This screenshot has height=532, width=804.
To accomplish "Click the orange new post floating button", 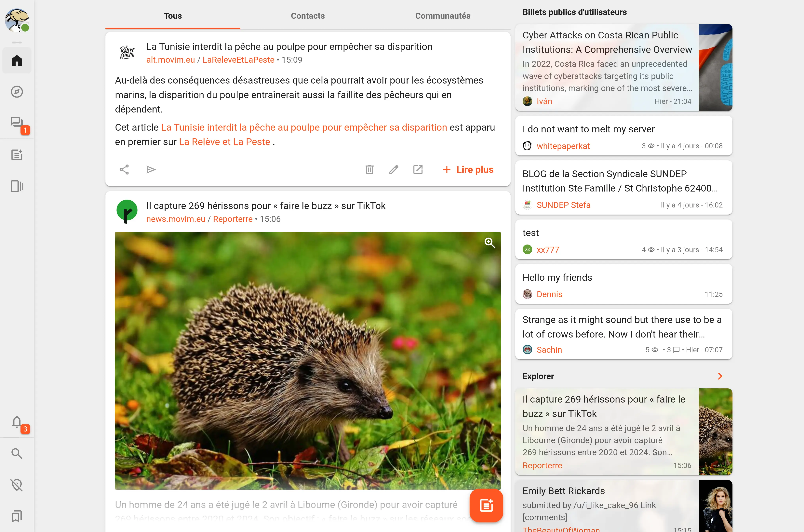I will click(x=486, y=506).
